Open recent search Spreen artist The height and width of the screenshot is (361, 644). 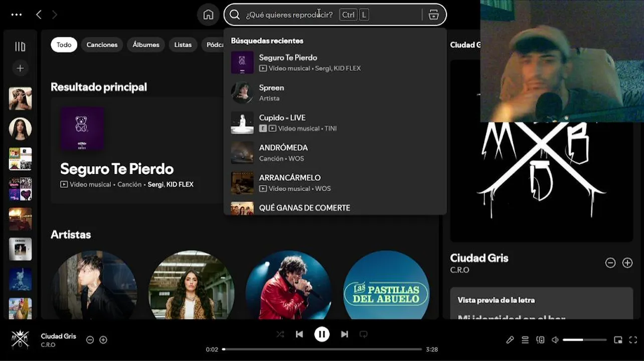coord(335,93)
